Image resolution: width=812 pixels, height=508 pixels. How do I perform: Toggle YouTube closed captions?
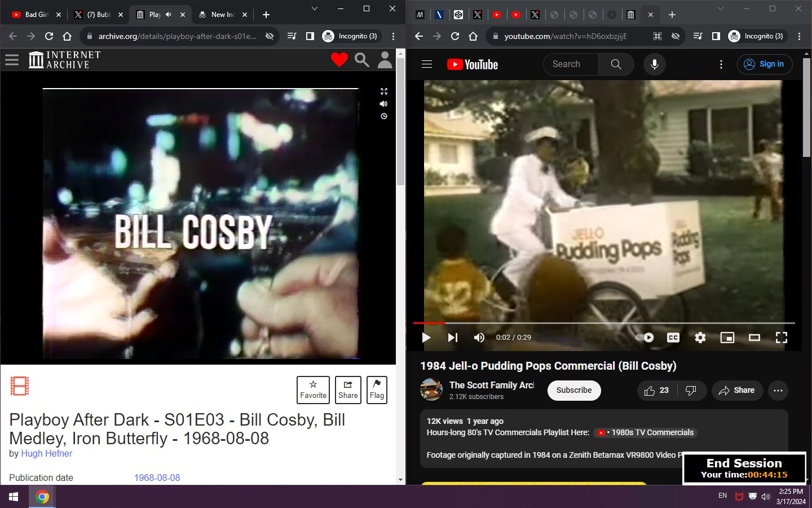pyautogui.click(x=673, y=338)
